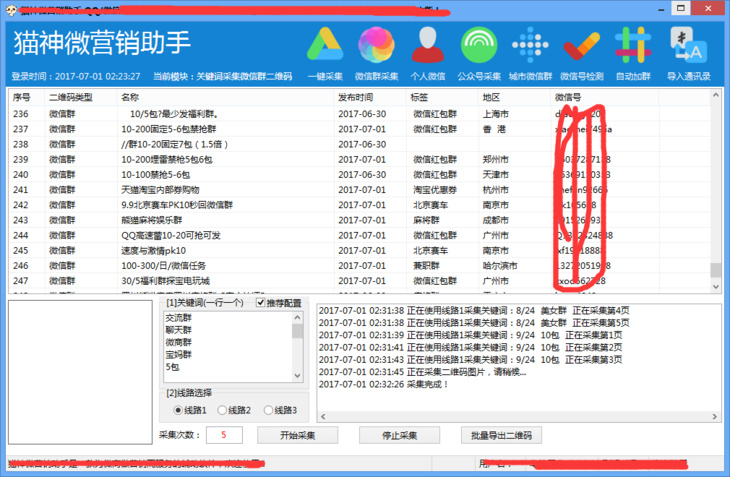This screenshot has height=477, width=730.
Task: Click the 淘宝优惠券 tag cell
Action: [435, 190]
